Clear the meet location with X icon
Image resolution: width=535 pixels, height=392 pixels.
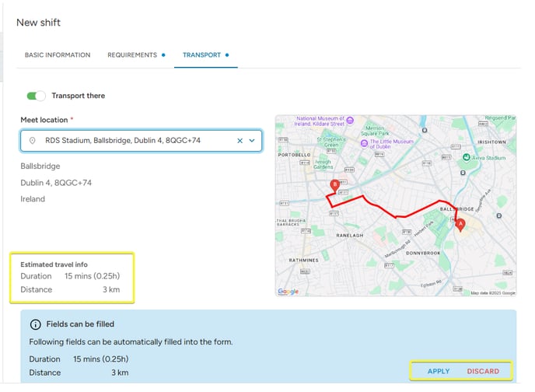pyautogui.click(x=240, y=141)
